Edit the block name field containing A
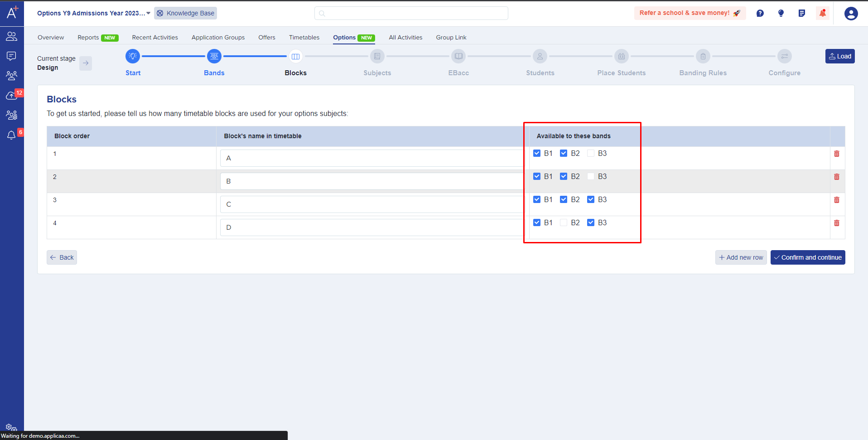The width and height of the screenshot is (868, 440). click(372, 158)
